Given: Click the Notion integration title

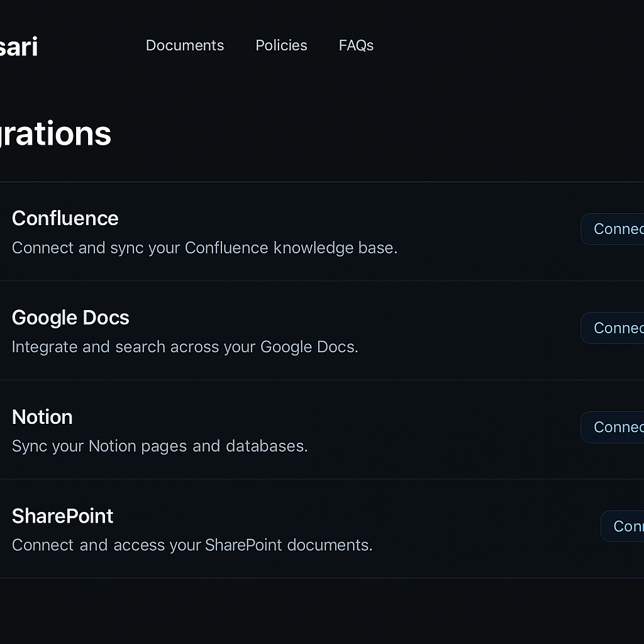Looking at the screenshot, I should pyautogui.click(x=42, y=417).
